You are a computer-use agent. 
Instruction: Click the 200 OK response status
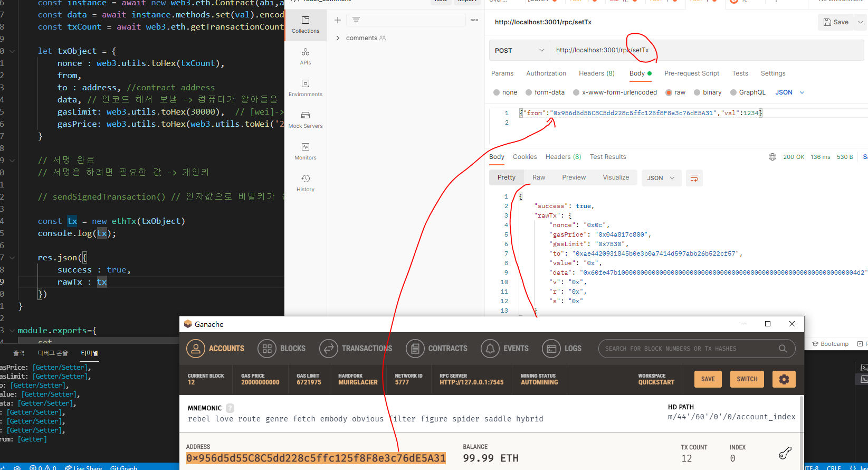pos(794,157)
